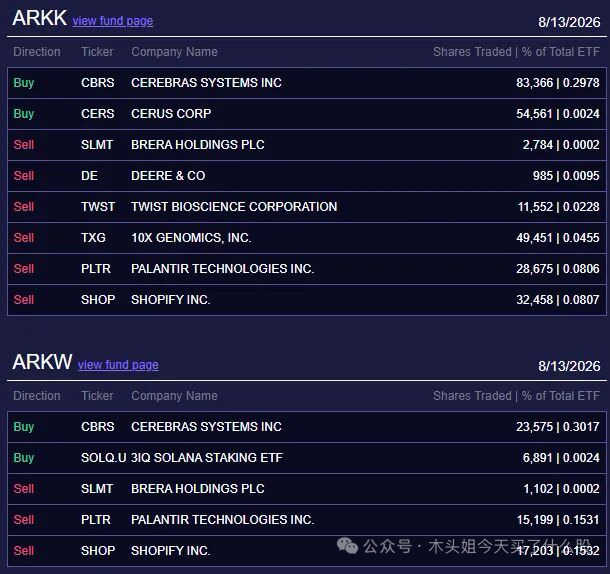Select CEREBRAS SYSTEMS INC in ARKW table
The height and width of the screenshot is (574, 610).
click(x=206, y=427)
